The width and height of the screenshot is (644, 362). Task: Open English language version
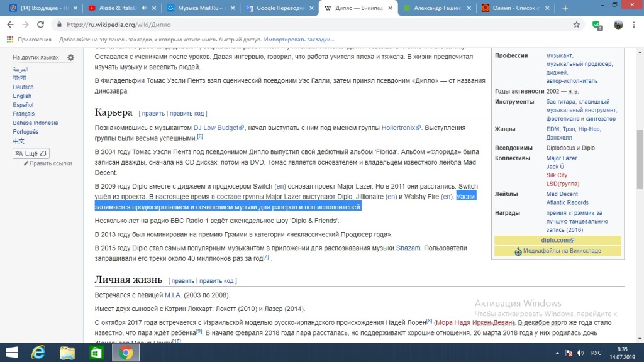(22, 96)
